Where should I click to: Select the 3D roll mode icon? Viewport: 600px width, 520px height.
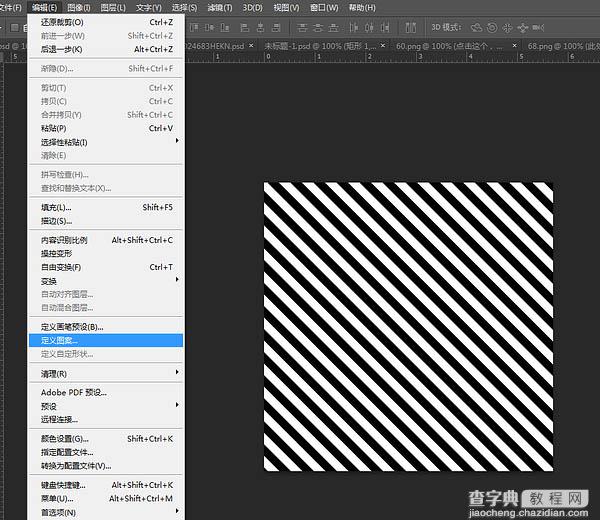coord(492,28)
